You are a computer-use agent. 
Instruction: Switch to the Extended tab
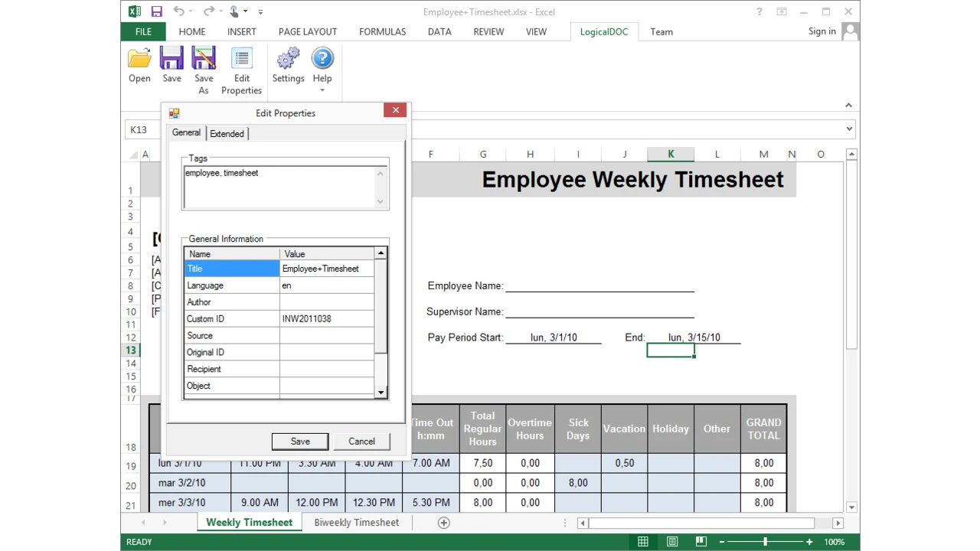coord(227,134)
